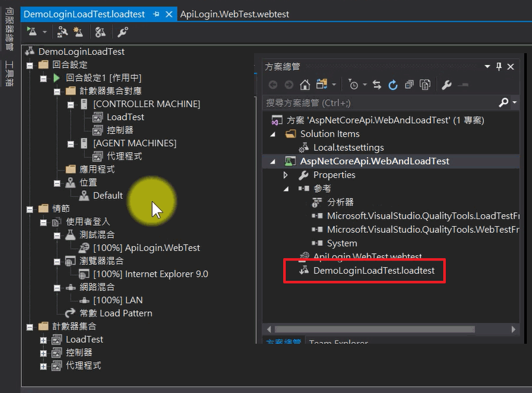Collapse the 計數器集合對應 node
Screen dimensions: 532x393
pos(57,91)
